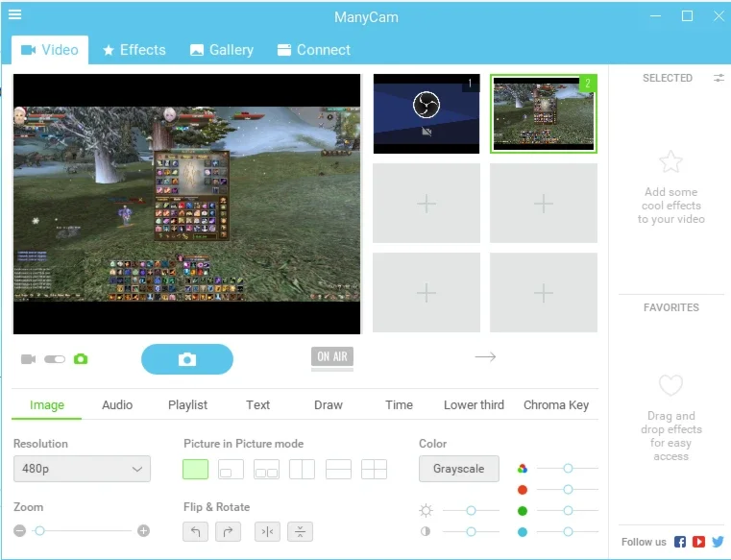Open the Connect tab
731x560 pixels.
(314, 50)
